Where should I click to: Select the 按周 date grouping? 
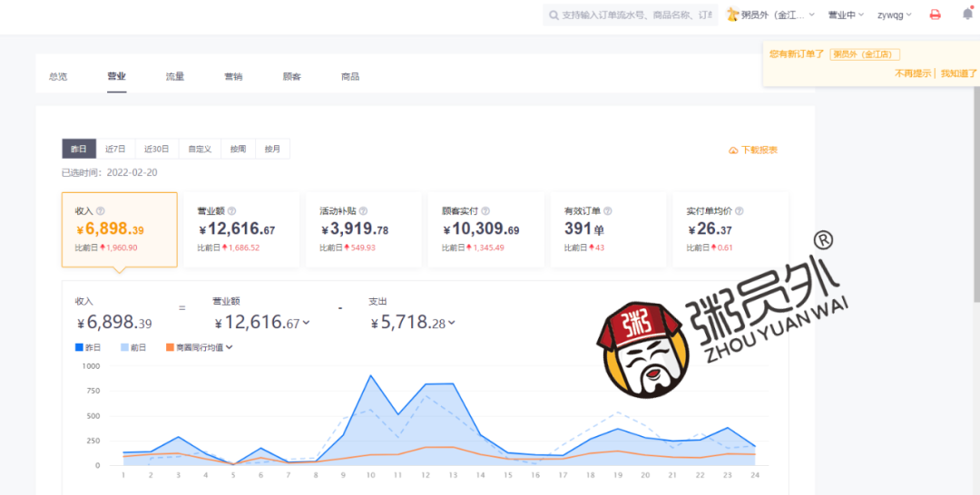(x=238, y=150)
